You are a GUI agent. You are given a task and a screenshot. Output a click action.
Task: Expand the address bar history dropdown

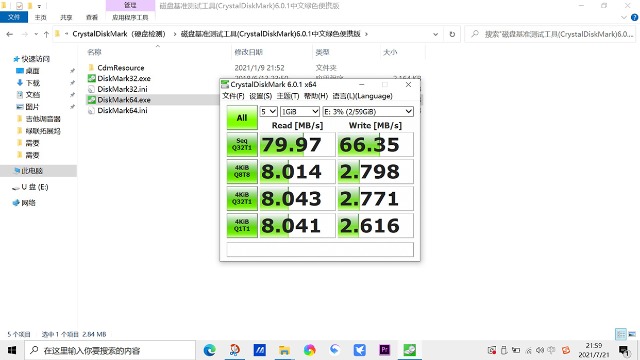436,34
